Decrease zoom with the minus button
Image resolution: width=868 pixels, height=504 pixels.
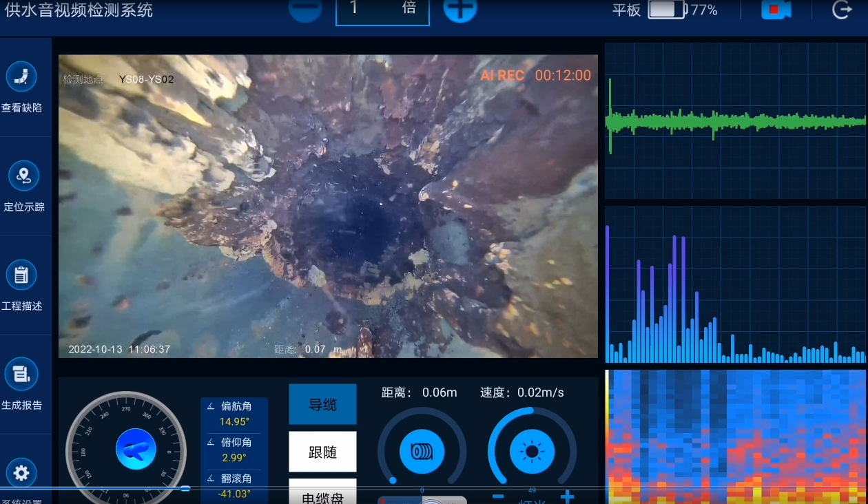(304, 8)
